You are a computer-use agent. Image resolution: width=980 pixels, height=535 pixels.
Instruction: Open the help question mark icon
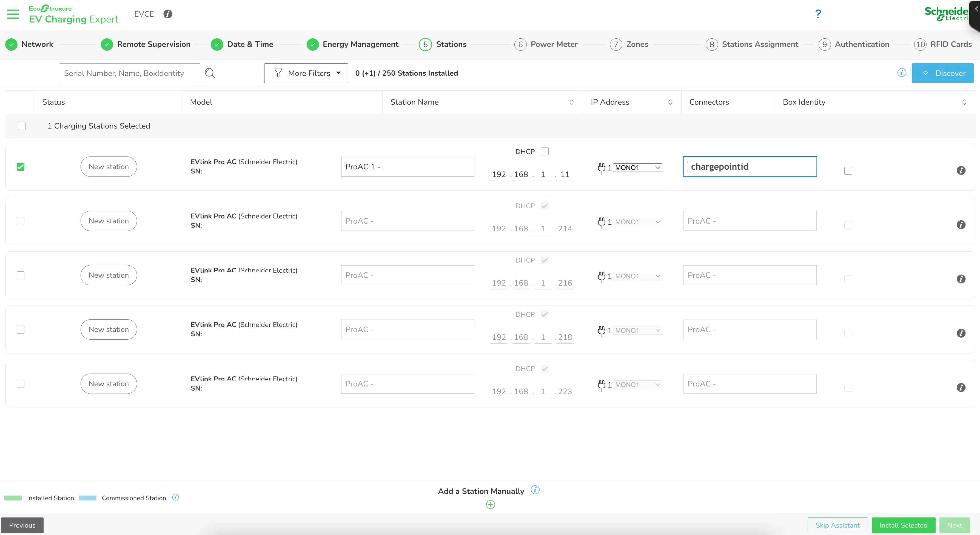(818, 14)
